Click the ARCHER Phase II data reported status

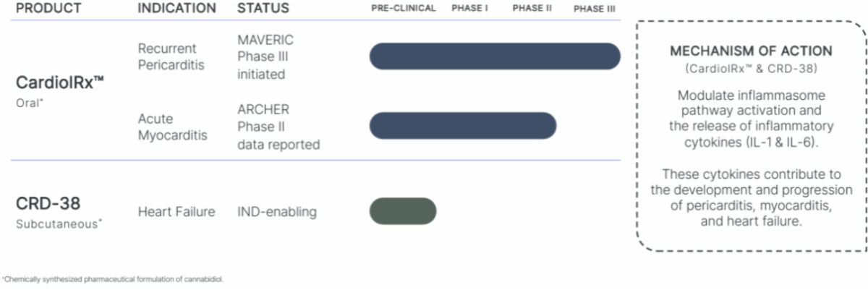[x=278, y=127]
